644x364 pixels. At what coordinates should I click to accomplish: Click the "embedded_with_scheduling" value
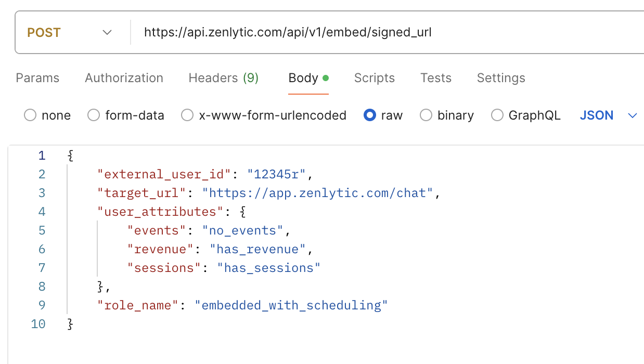pyautogui.click(x=291, y=305)
